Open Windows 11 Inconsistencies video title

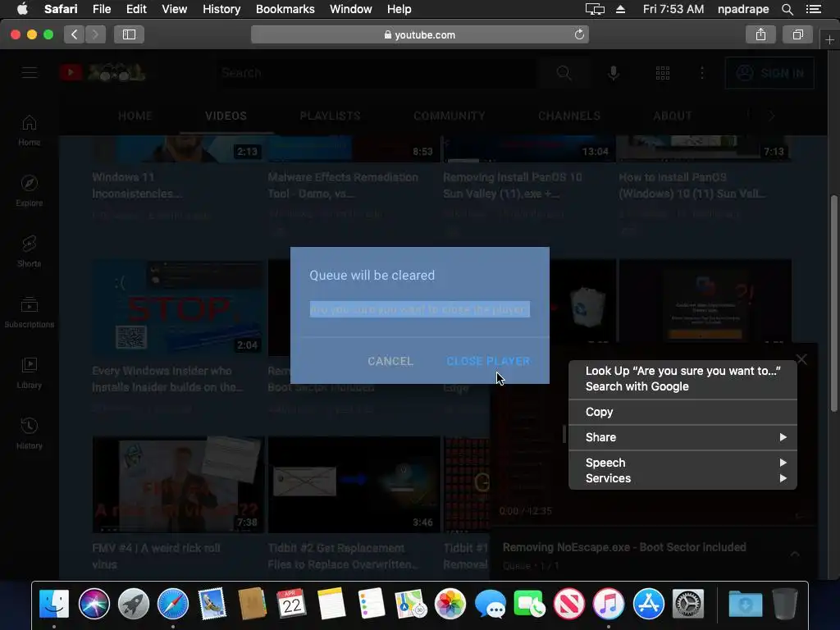click(x=139, y=185)
